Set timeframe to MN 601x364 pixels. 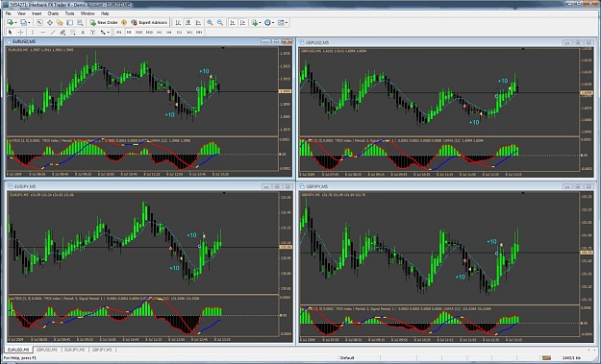pos(199,32)
